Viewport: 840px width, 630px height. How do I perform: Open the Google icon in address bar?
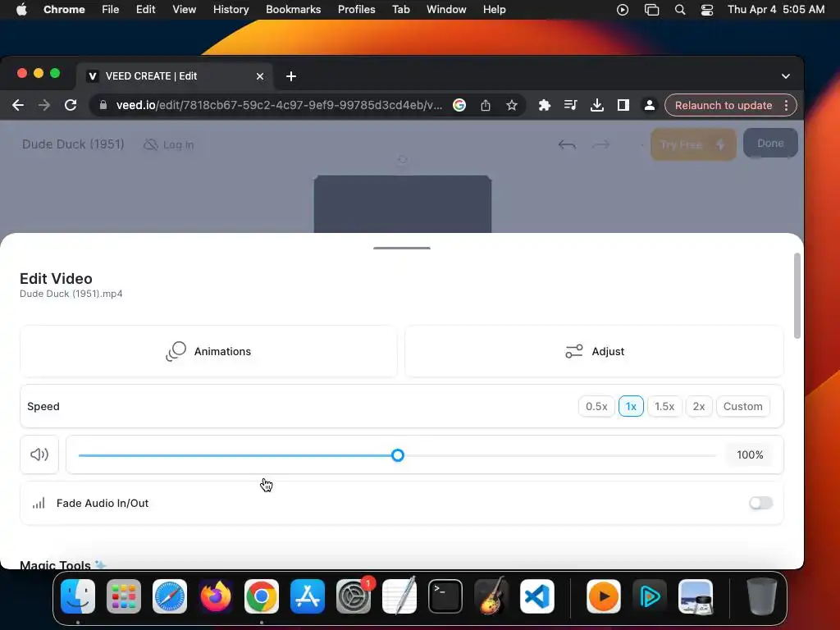tap(459, 106)
